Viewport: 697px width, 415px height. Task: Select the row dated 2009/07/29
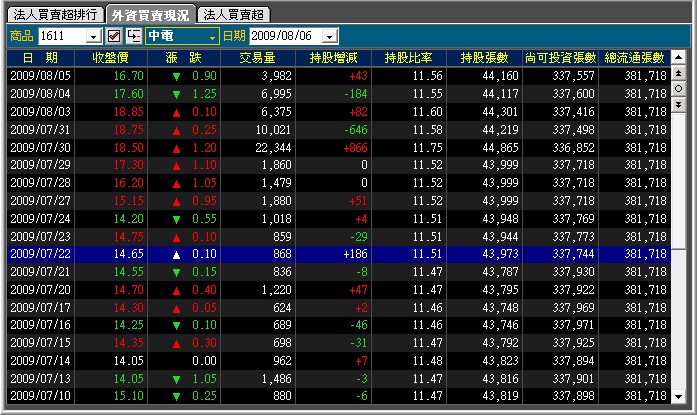339,165
